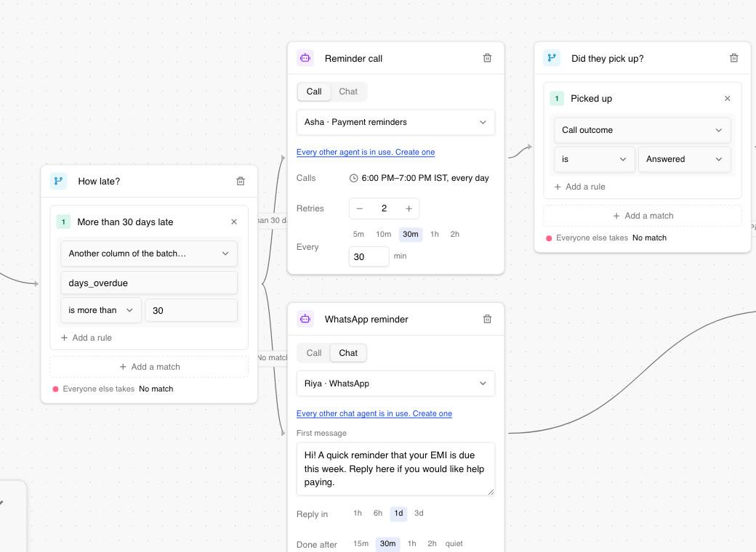Remove the Picked up match
756x552 pixels.
[x=728, y=98]
